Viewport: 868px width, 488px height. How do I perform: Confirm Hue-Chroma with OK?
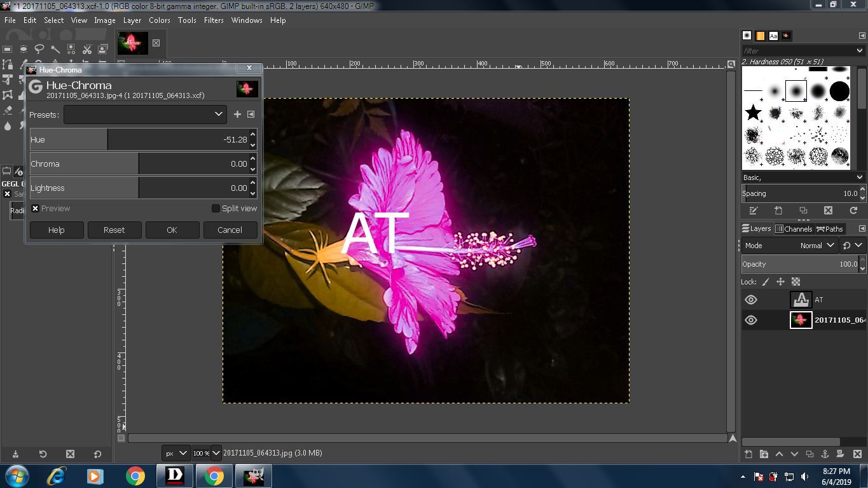pyautogui.click(x=172, y=230)
